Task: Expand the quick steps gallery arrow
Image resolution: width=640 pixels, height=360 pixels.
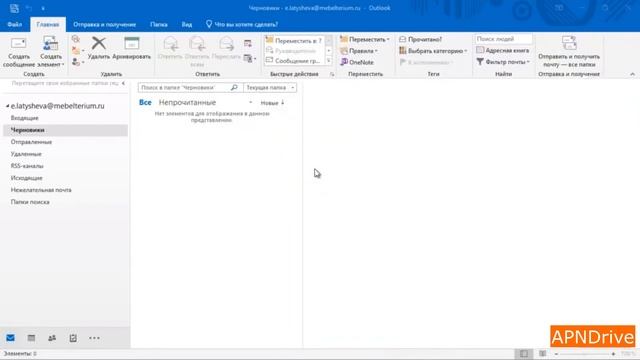Action: click(x=329, y=61)
